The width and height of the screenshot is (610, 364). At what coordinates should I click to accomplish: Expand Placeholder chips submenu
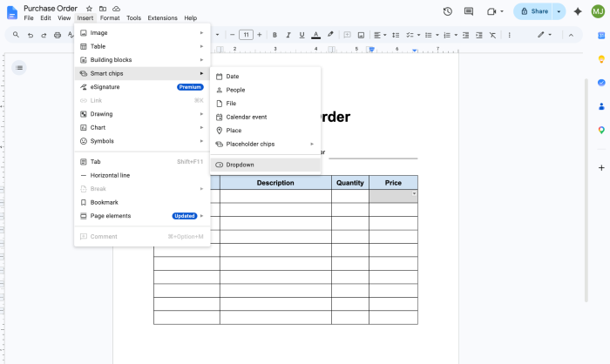click(266, 145)
